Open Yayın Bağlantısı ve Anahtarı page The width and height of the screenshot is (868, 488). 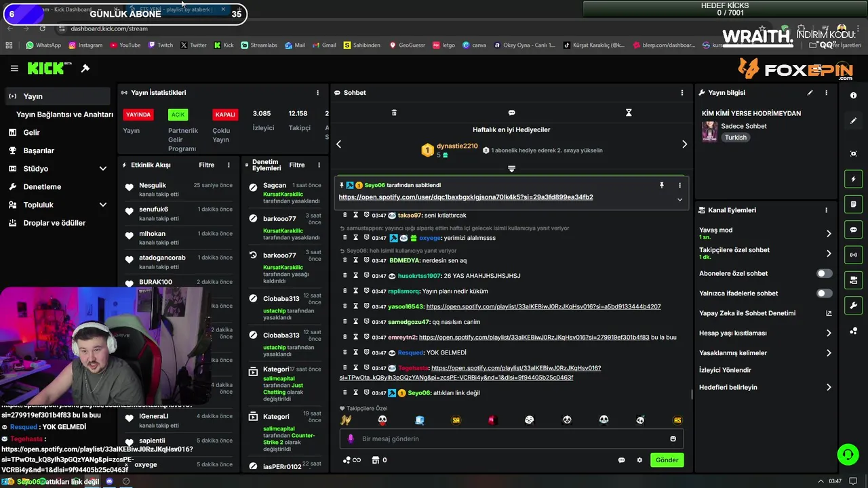pos(64,115)
